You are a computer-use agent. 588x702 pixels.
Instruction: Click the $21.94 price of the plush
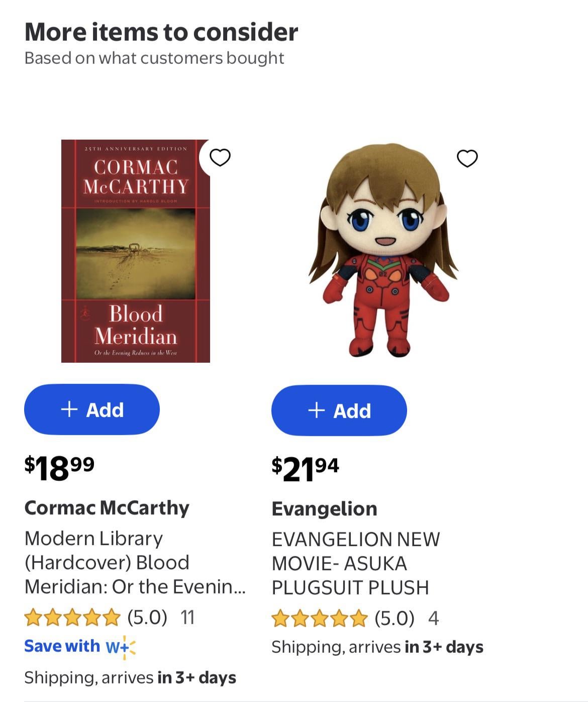(x=305, y=469)
